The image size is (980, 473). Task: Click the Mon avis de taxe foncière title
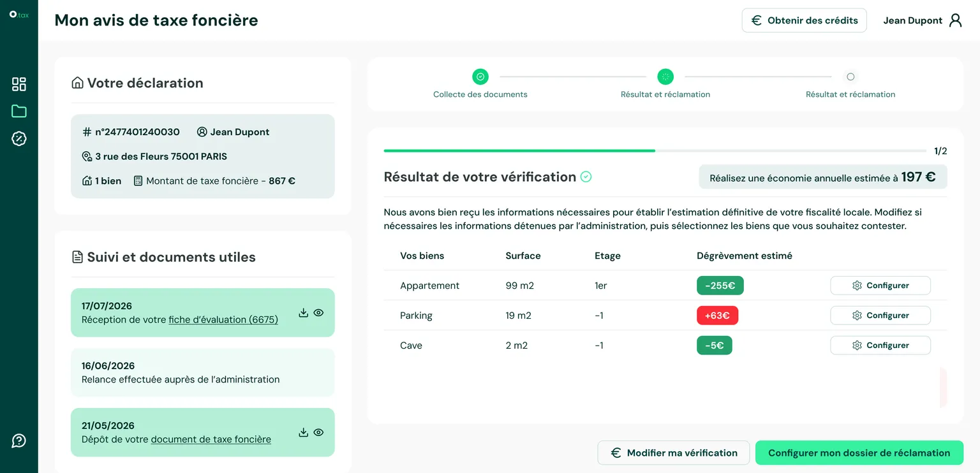click(x=156, y=20)
